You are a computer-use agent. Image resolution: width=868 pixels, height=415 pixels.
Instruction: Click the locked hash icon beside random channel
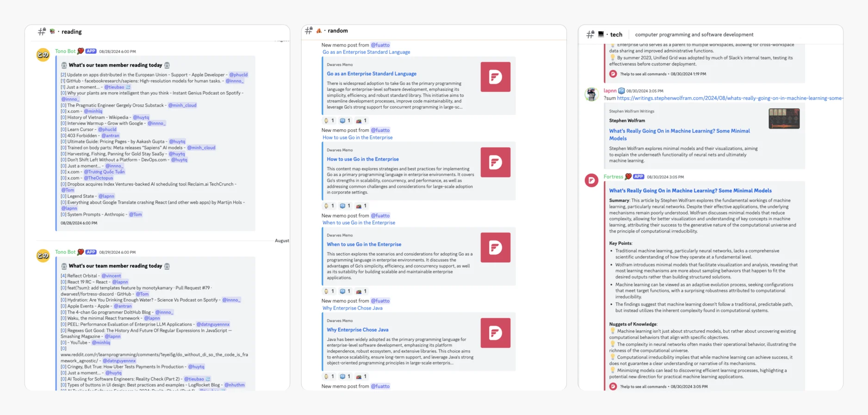309,31
